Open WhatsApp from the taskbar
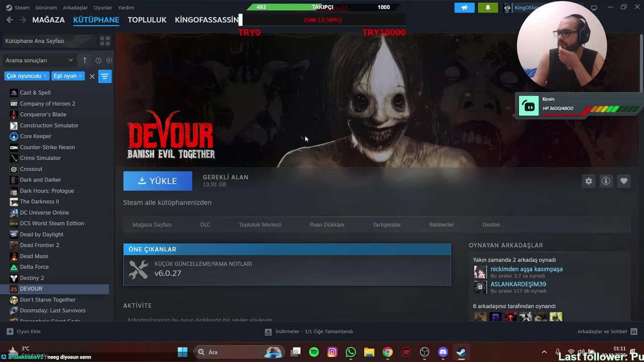644x362 pixels. pyautogui.click(x=351, y=352)
